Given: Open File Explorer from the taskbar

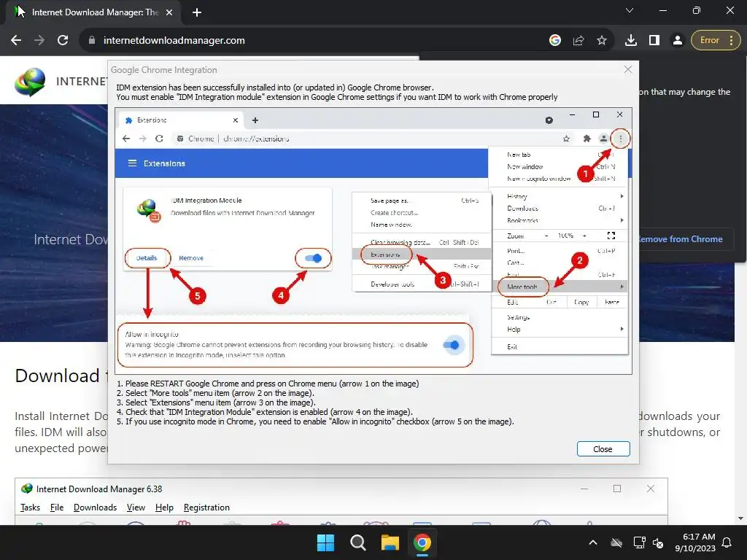Looking at the screenshot, I should (390, 542).
